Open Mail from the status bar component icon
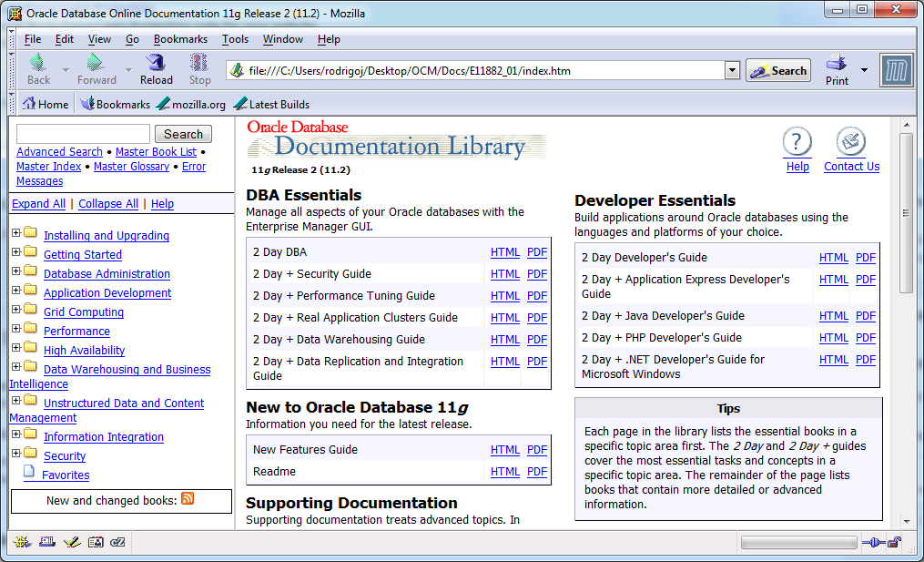The width and height of the screenshot is (924, 562). pos(46,542)
